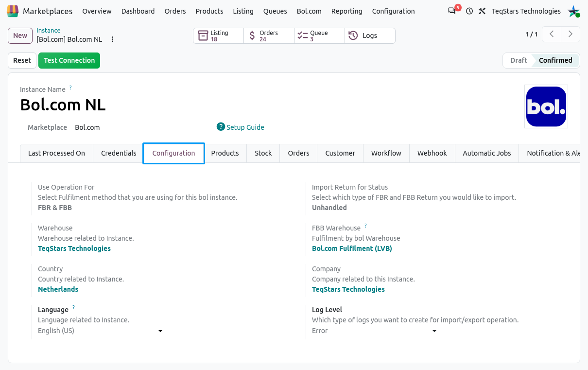Switch to the Credentials tab

[x=119, y=153]
